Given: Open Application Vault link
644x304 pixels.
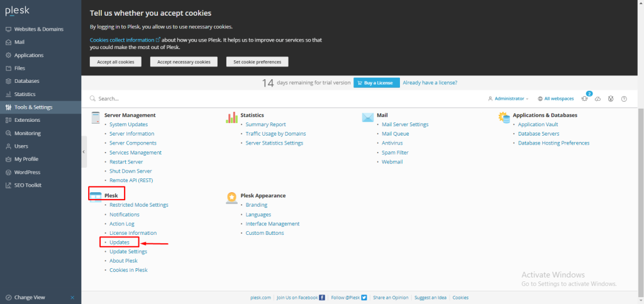Looking at the screenshot, I should 538,124.
